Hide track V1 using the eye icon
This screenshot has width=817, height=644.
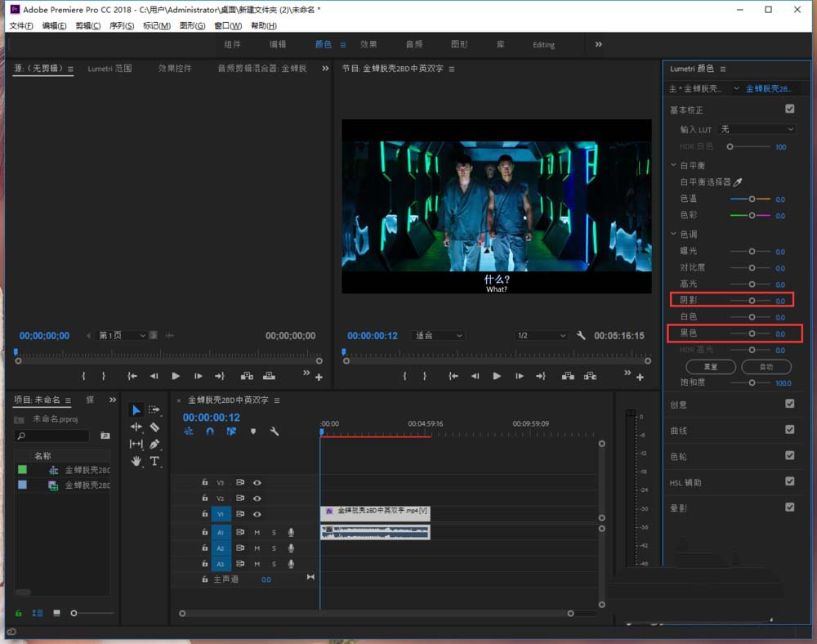click(x=257, y=514)
